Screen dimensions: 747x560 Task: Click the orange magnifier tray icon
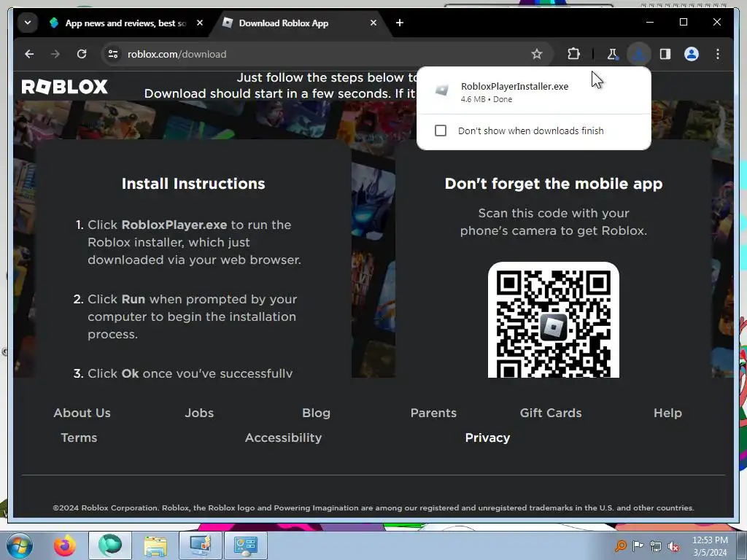tap(620, 546)
